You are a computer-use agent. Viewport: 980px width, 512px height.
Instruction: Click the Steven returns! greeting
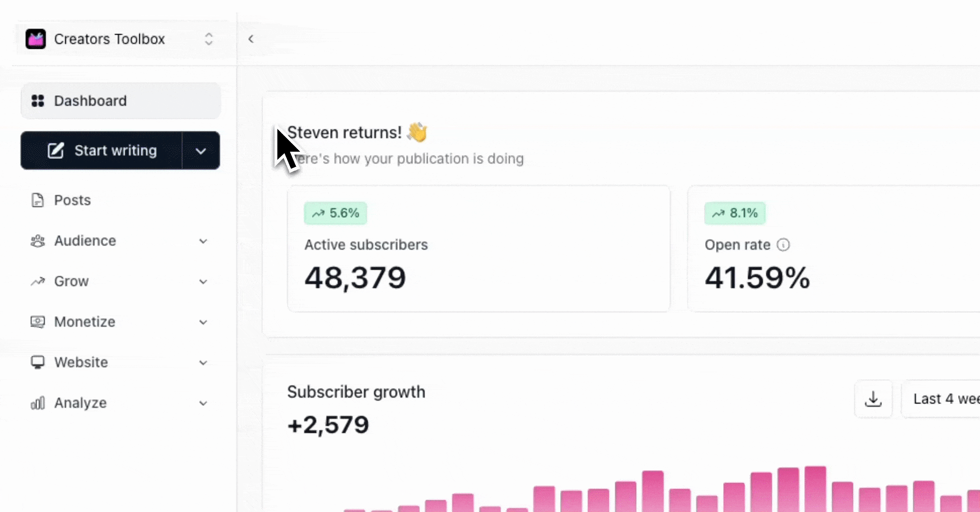coord(345,133)
